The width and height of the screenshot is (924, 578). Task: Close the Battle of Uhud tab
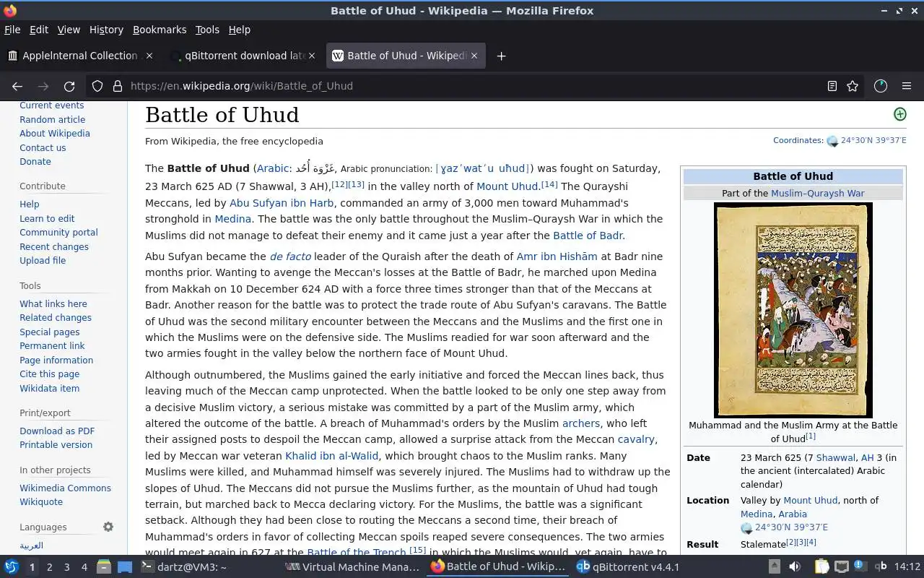(474, 56)
